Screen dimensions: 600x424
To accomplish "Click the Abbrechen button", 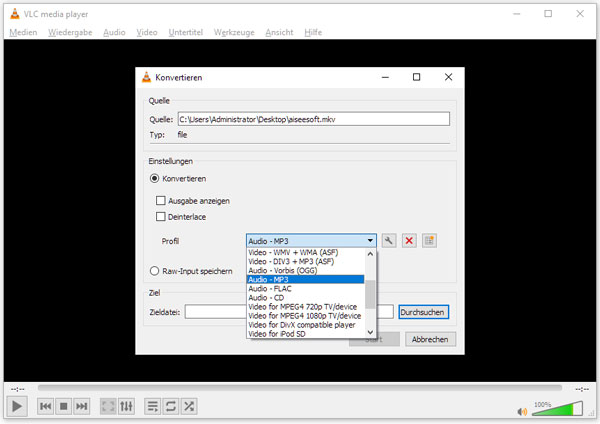I will tap(430, 339).
